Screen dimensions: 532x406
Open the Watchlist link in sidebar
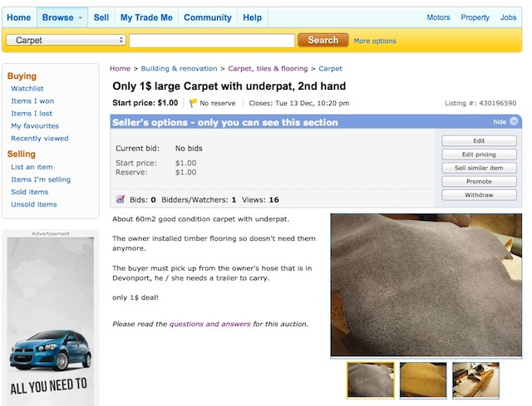pos(27,89)
